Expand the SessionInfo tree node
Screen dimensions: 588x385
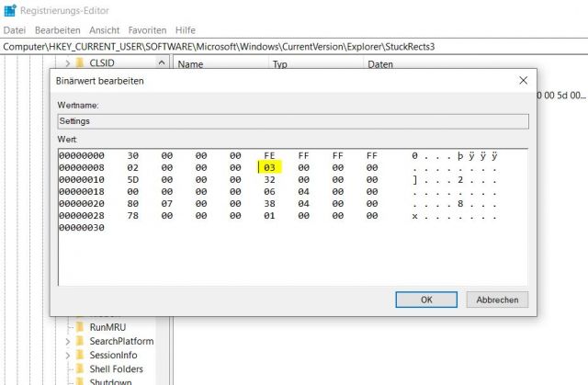pos(67,356)
